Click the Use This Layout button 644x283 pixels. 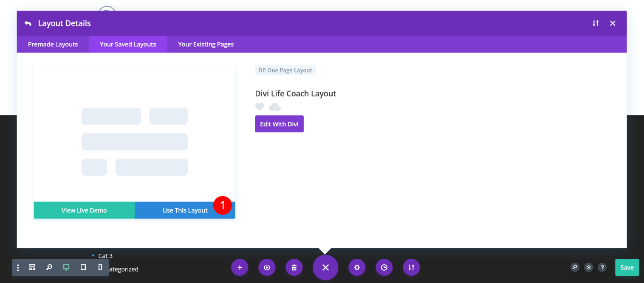[185, 210]
